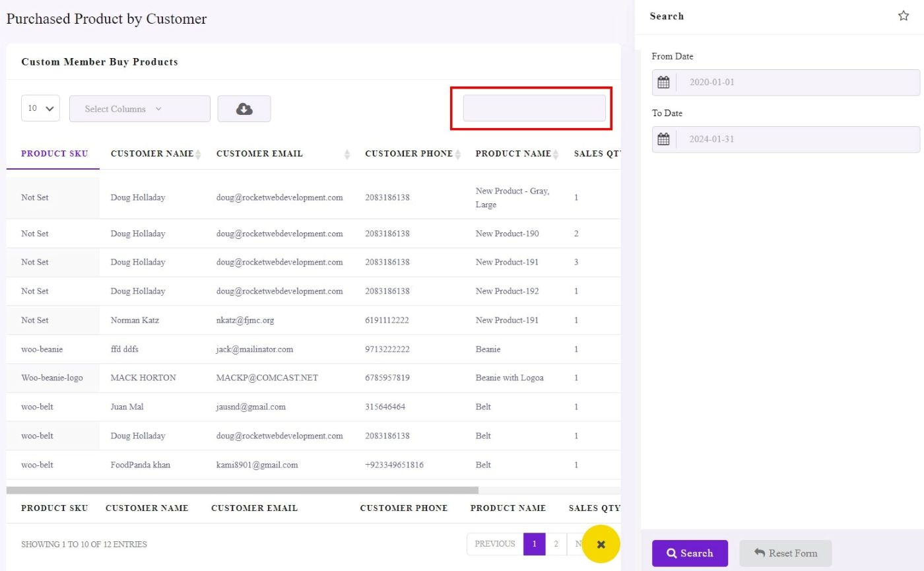
Task: Click the purple Search button
Action: tap(690, 553)
